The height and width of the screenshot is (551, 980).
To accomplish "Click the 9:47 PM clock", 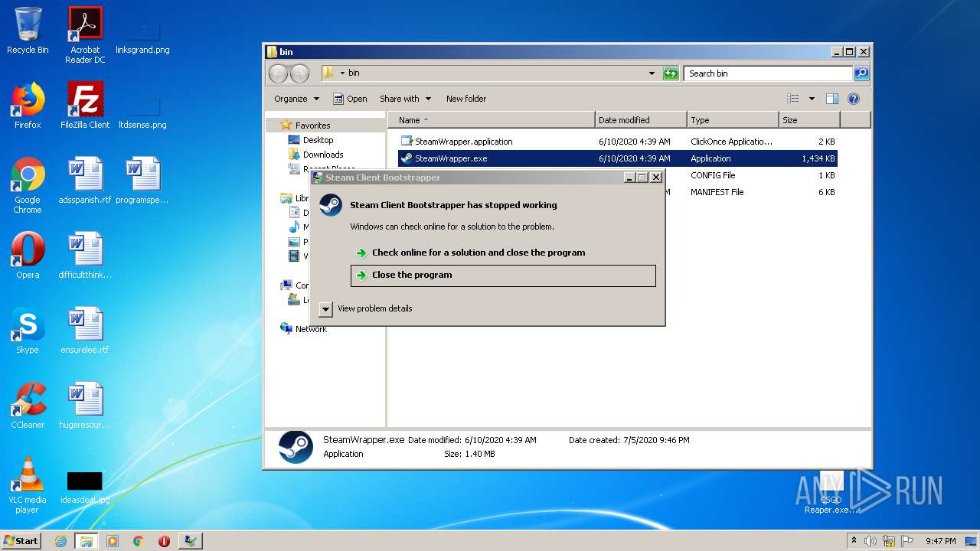I will (x=940, y=541).
